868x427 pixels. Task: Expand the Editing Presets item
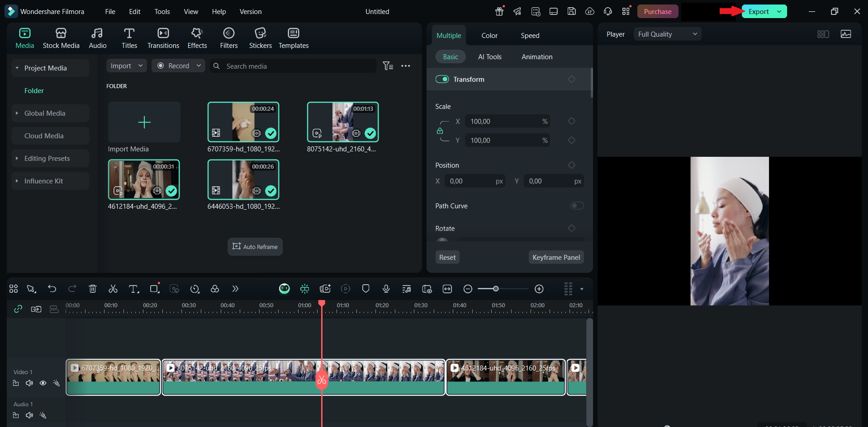click(17, 159)
